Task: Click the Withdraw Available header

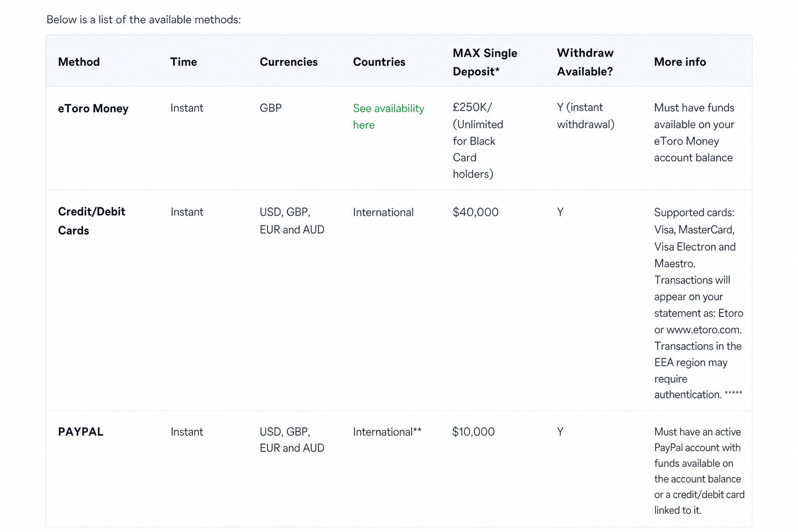Action: tap(585, 62)
